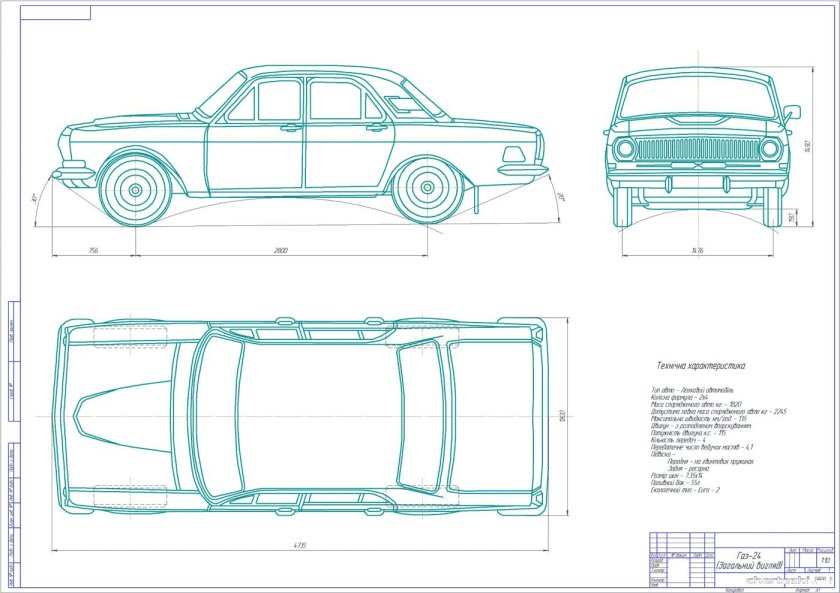Select the Газ-24 title in the title block
The width and height of the screenshot is (840, 593).
pos(749,557)
